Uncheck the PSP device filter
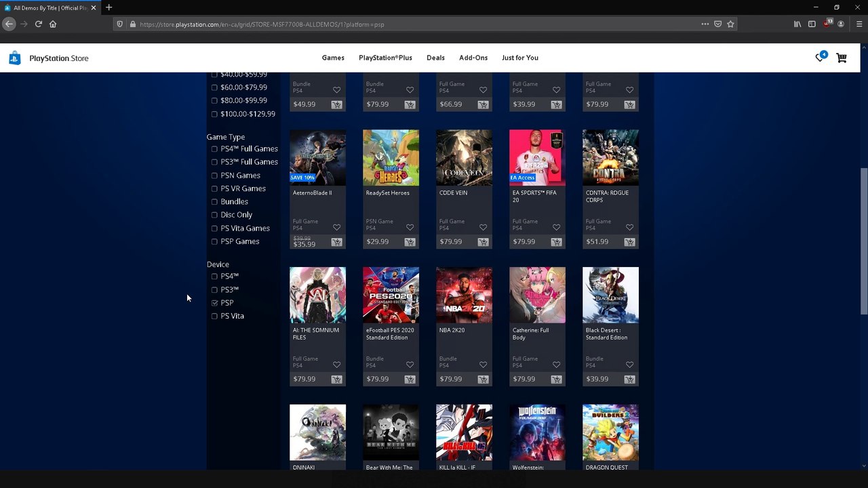868x488 pixels. (x=214, y=303)
